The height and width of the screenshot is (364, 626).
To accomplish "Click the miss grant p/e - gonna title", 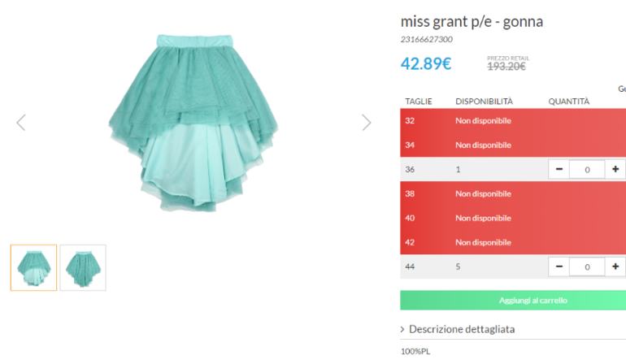I will (x=472, y=22).
